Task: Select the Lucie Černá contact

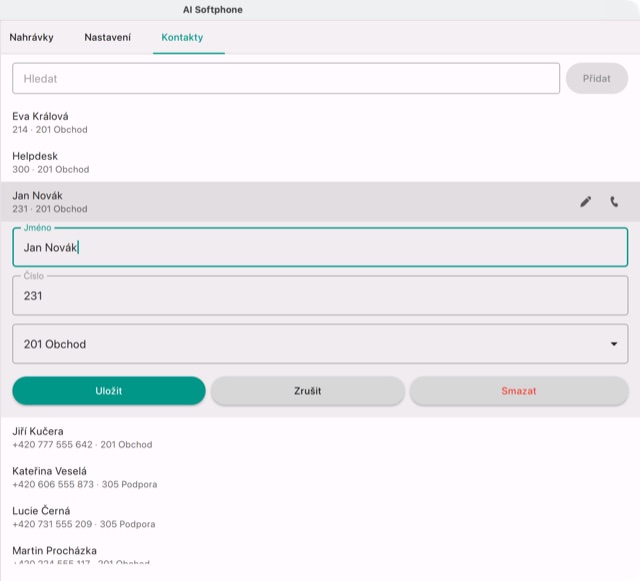Action: pyautogui.click(x=320, y=517)
